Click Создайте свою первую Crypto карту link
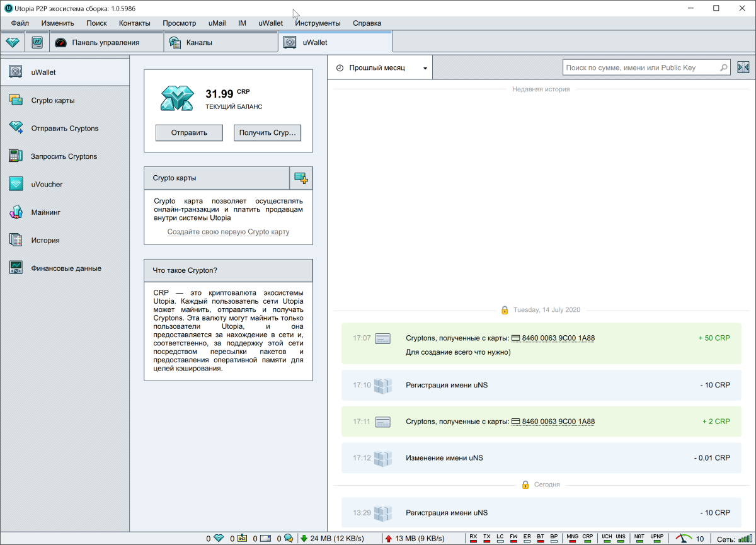The image size is (756, 545). (228, 232)
